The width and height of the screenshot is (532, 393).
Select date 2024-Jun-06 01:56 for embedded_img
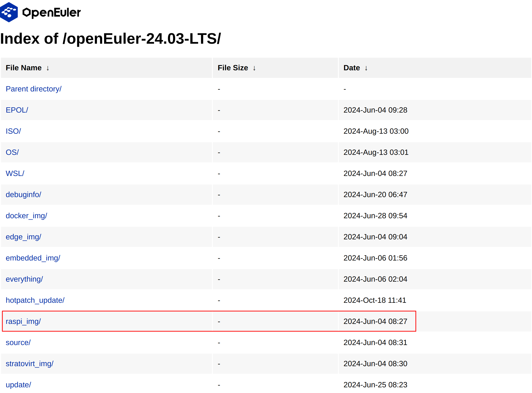375,258
